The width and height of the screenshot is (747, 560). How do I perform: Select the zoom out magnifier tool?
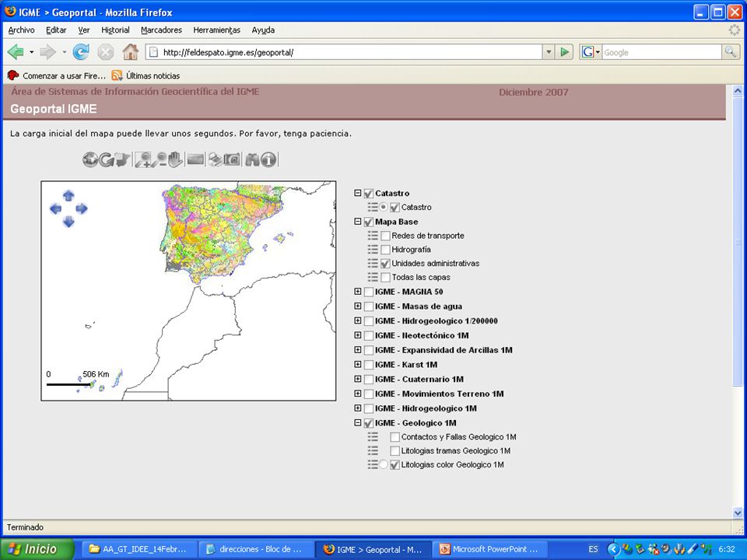click(160, 159)
